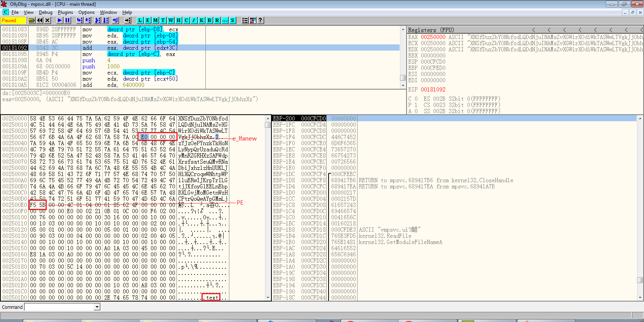Screen dimensions: 644x322
Task: Click the Step over toolbar icon
Action: click(88, 20)
